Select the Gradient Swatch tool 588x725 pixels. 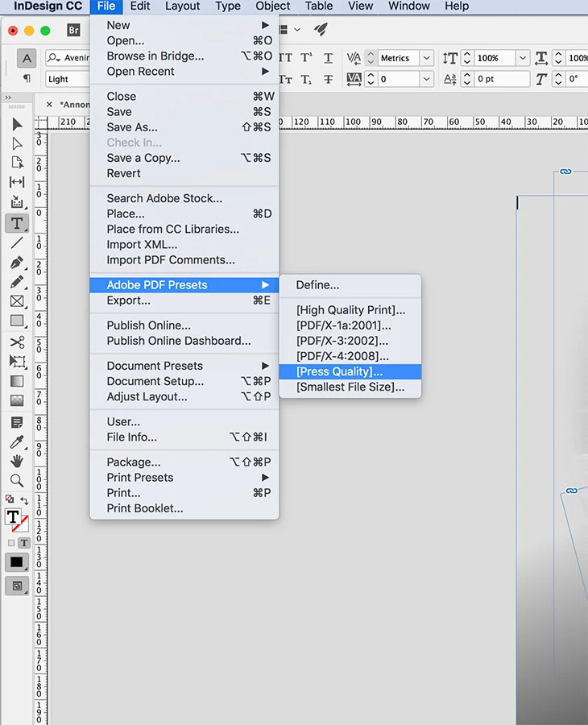click(17, 381)
